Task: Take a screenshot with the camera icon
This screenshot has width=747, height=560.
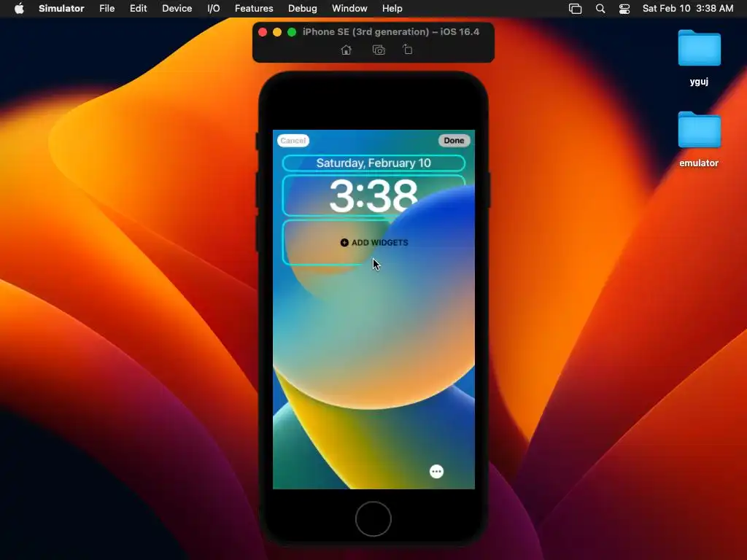Action: pyautogui.click(x=379, y=50)
